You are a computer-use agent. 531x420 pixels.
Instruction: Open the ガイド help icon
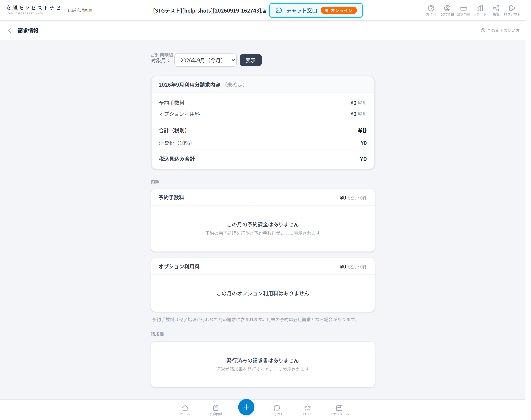(431, 10)
